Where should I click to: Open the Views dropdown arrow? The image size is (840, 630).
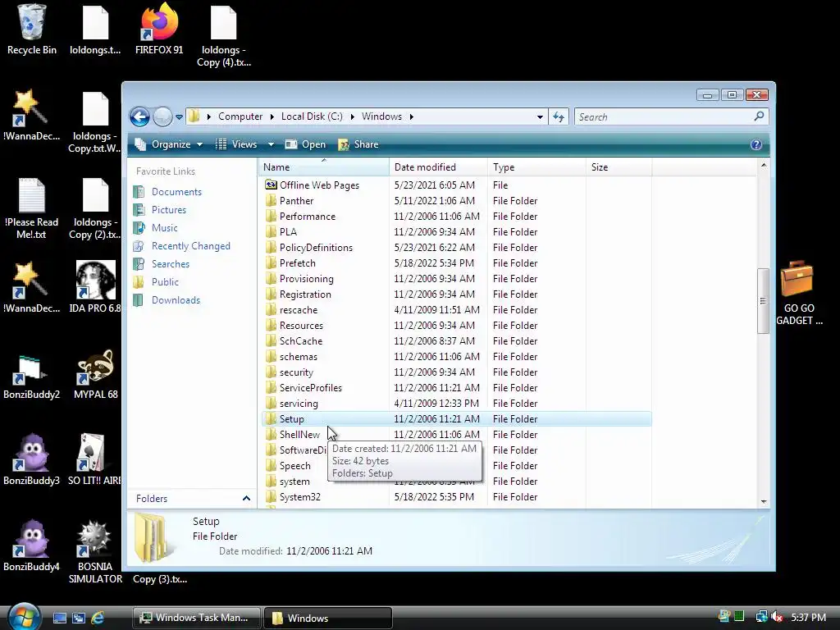click(271, 144)
